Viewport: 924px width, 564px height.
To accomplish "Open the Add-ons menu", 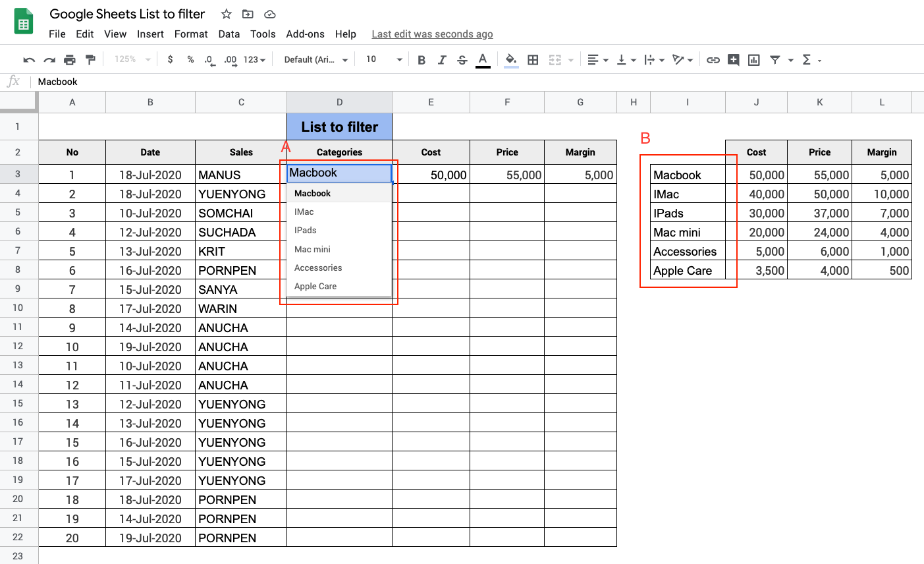I will (x=305, y=34).
